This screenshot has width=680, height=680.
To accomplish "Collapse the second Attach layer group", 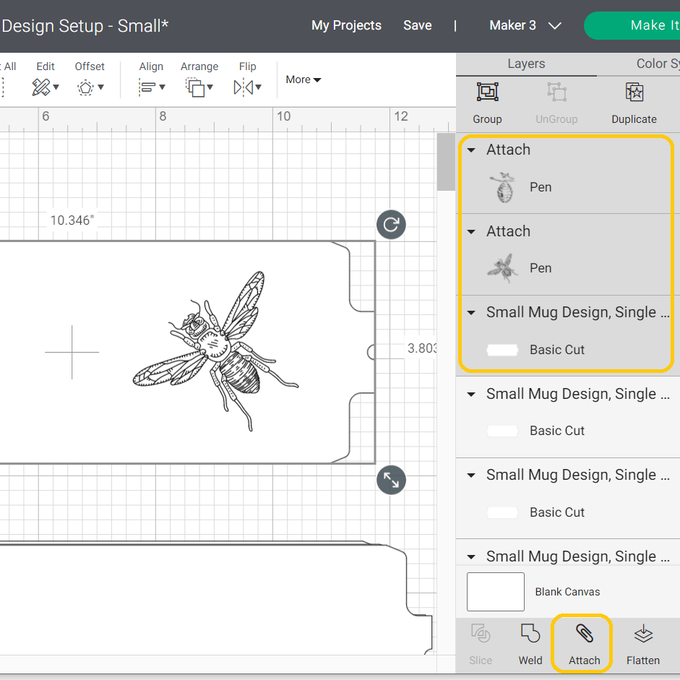I will click(x=472, y=231).
